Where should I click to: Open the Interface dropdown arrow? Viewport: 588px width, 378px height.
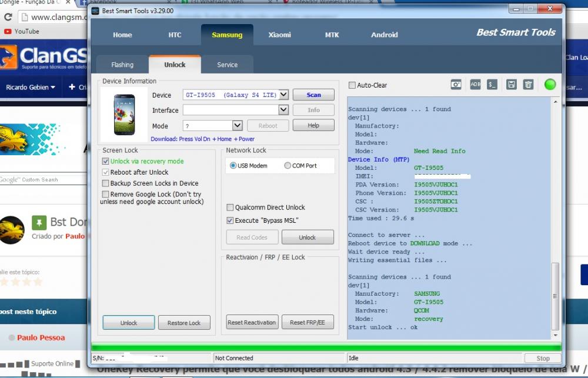tap(283, 109)
